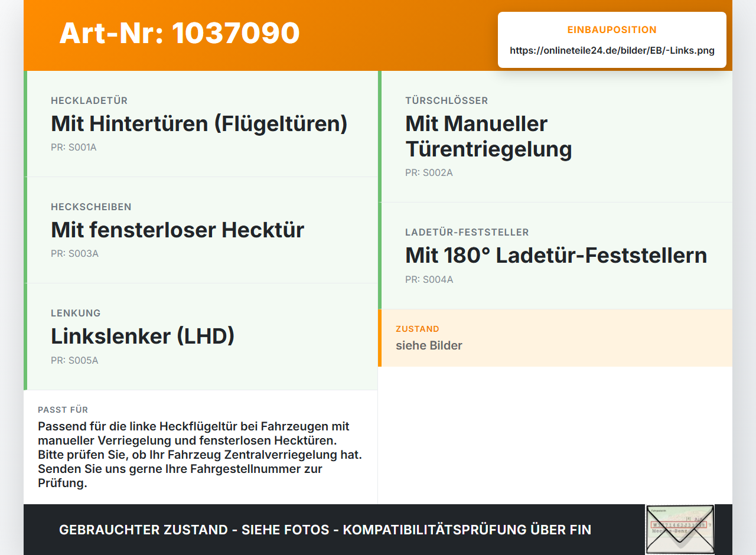Select the Linkslenker (LHD) card

pyautogui.click(x=201, y=337)
